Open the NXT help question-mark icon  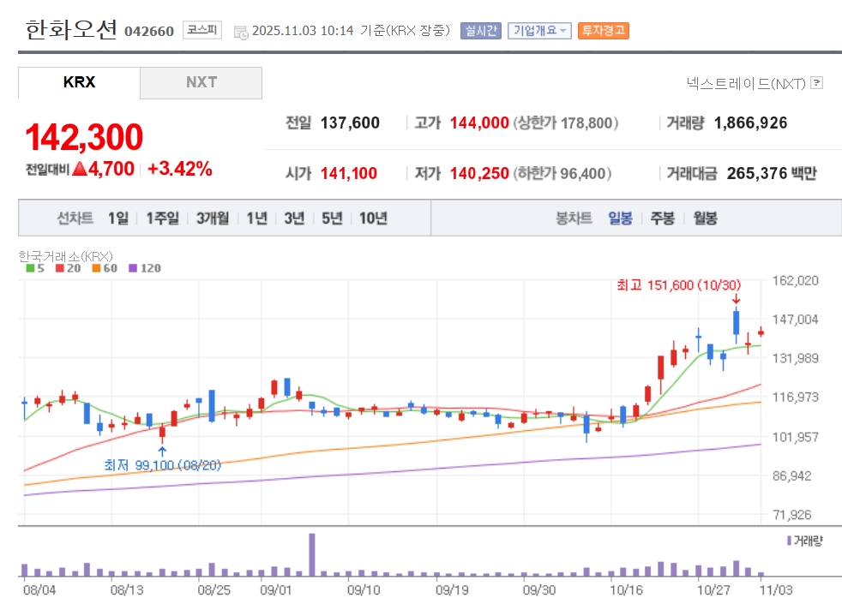coord(817,82)
